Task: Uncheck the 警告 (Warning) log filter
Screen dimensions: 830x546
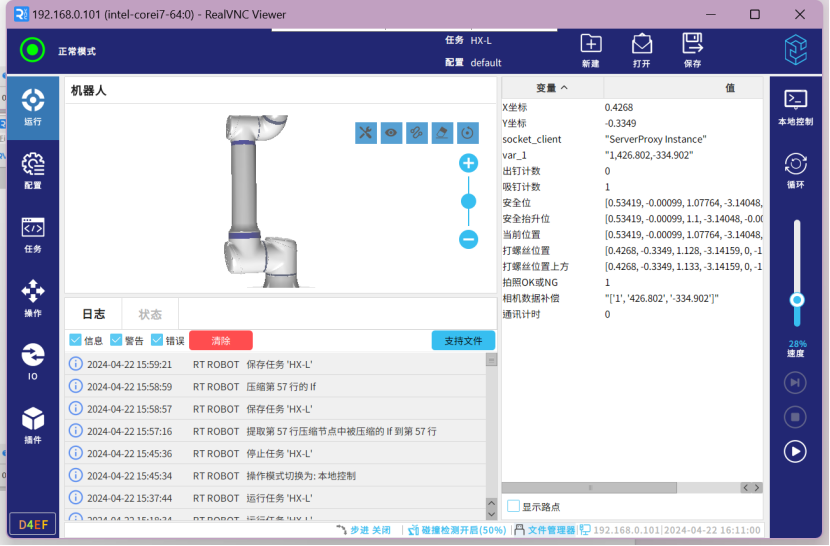Action: (x=116, y=340)
